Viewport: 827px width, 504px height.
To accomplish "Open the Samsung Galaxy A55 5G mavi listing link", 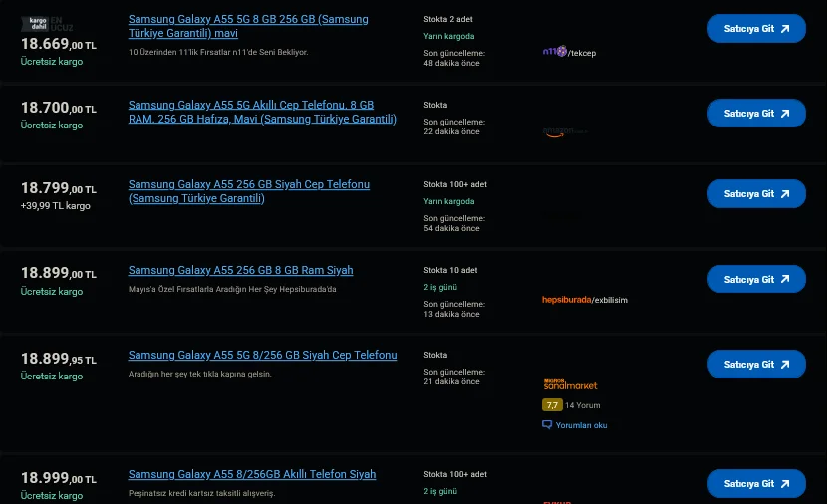I will (x=248, y=26).
